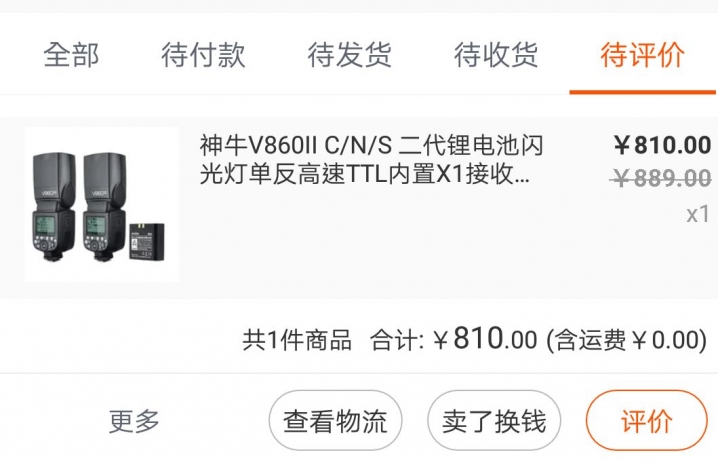This screenshot has width=720, height=461.
Task: Tap the 查看物流 logistics button
Action: [x=335, y=421]
